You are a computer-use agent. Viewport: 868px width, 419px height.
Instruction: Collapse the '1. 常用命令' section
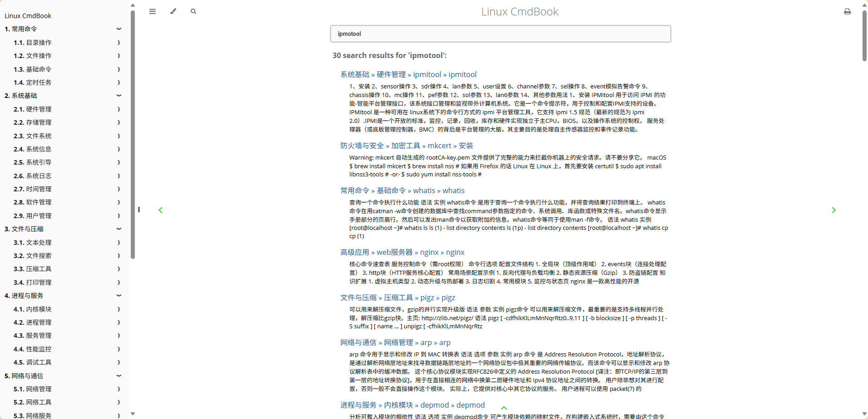coord(119,29)
